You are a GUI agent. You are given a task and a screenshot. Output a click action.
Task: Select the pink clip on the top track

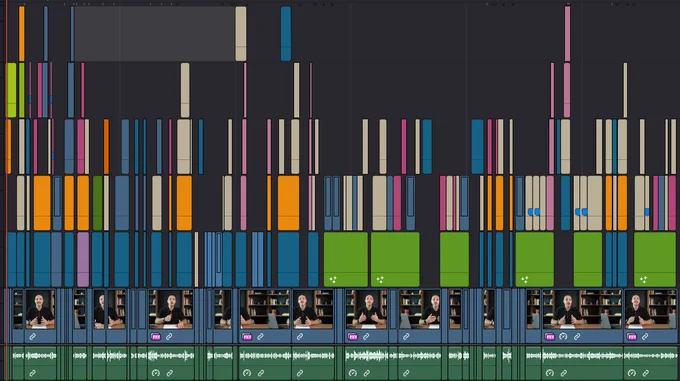coord(568,33)
